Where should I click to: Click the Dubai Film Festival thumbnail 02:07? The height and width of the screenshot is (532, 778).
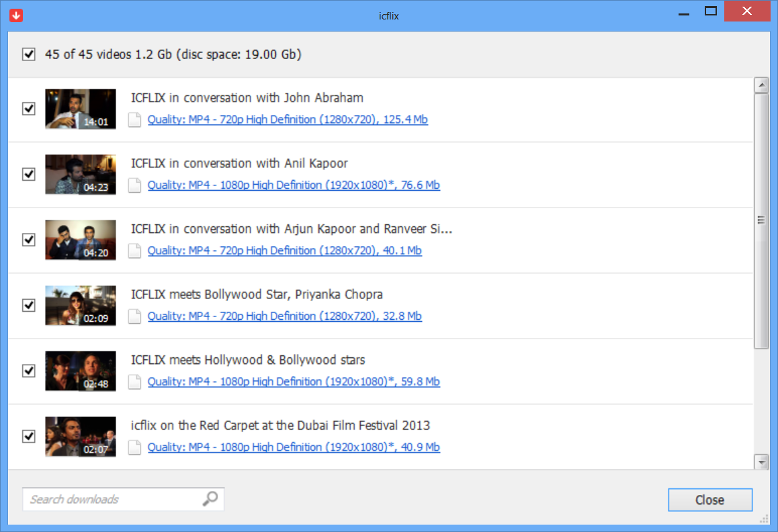[x=81, y=437]
